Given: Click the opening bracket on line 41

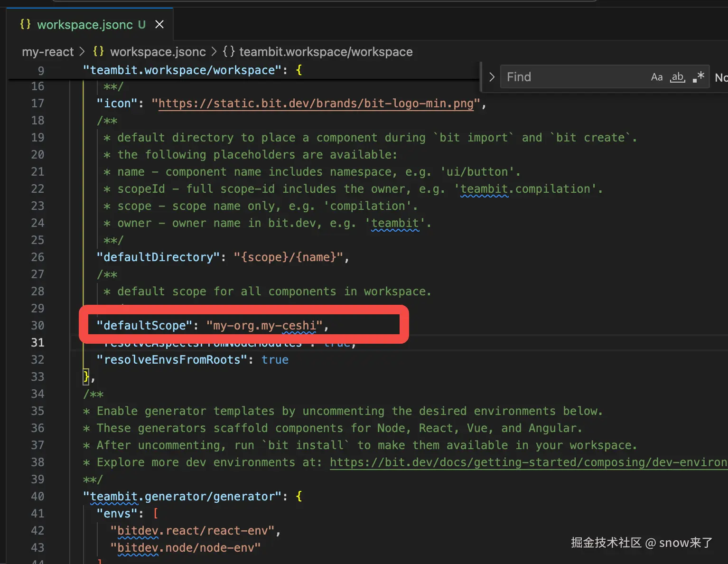Looking at the screenshot, I should point(155,514).
